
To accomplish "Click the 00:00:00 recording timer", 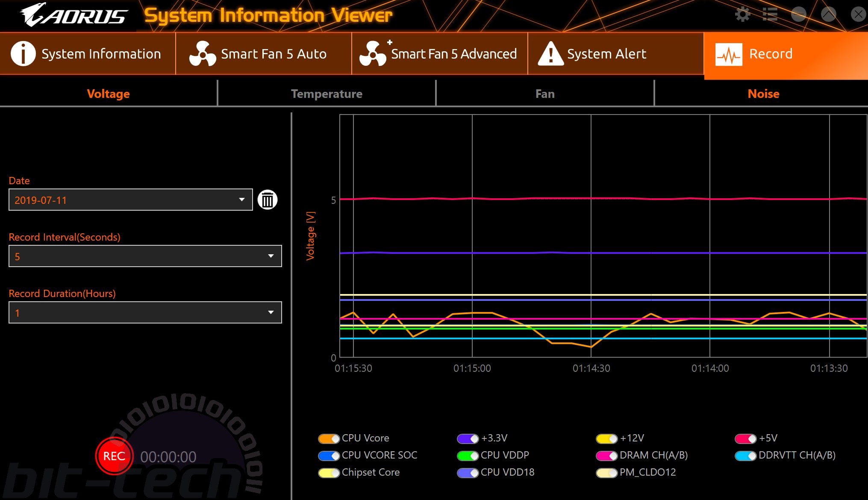I will (168, 457).
